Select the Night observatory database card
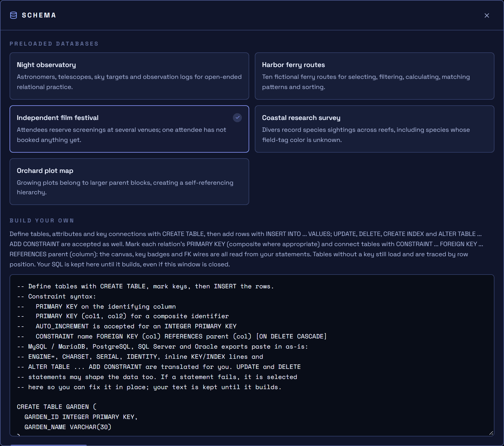 click(x=129, y=76)
